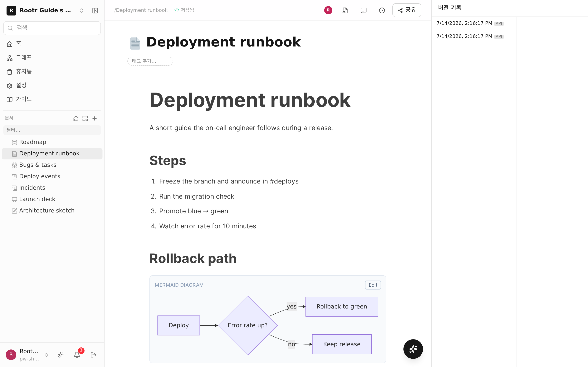Expand the user account switcher chevron
The width and height of the screenshot is (588, 367).
point(46,355)
